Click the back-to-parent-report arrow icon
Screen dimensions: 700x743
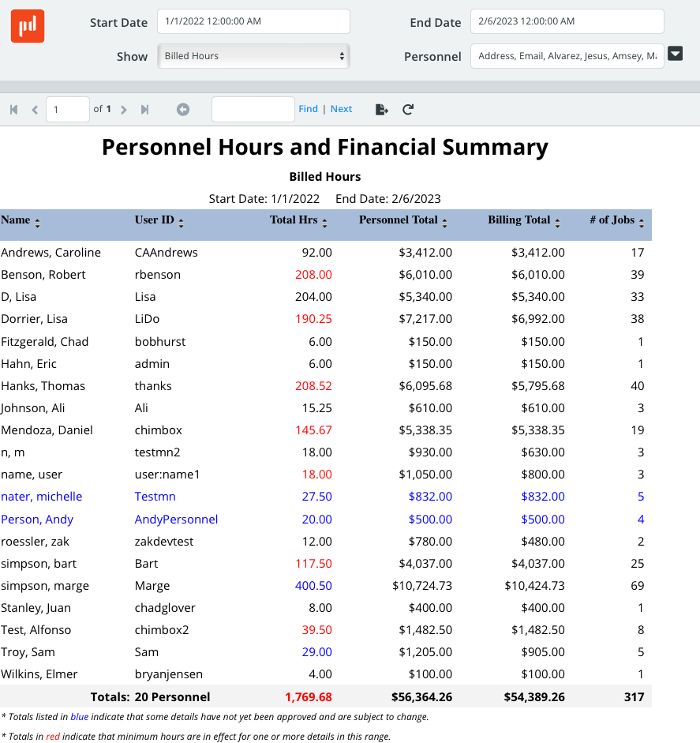coord(183,110)
